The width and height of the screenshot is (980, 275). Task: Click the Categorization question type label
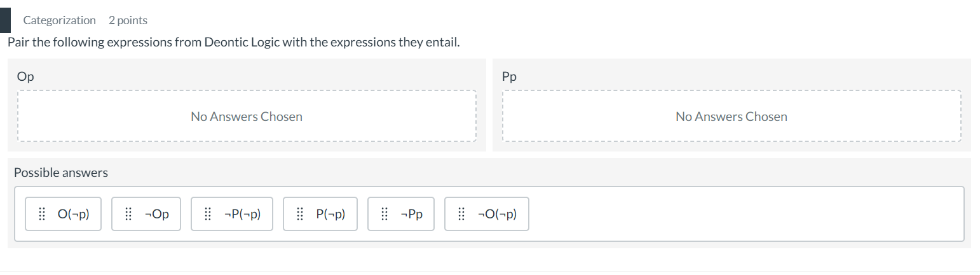pos(59,20)
